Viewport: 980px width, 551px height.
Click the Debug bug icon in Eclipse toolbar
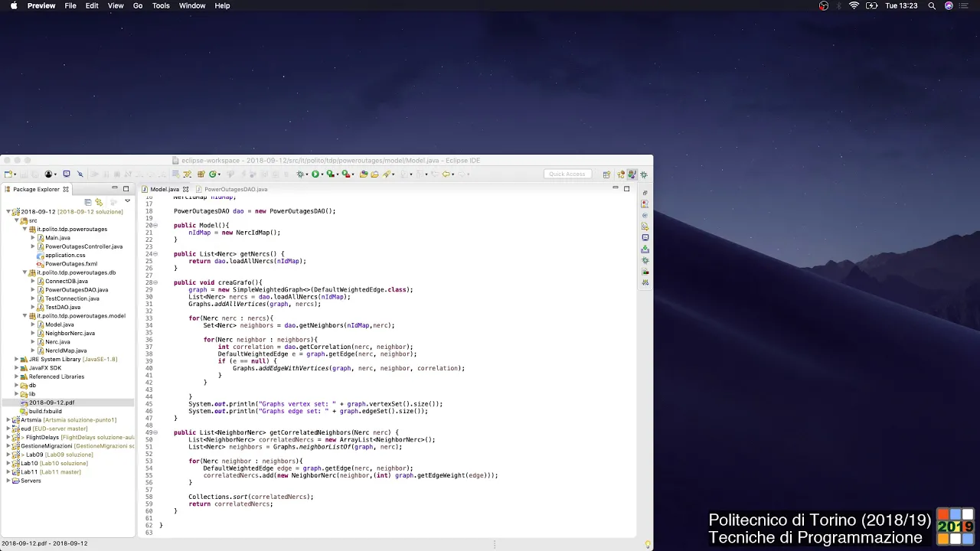coord(300,174)
